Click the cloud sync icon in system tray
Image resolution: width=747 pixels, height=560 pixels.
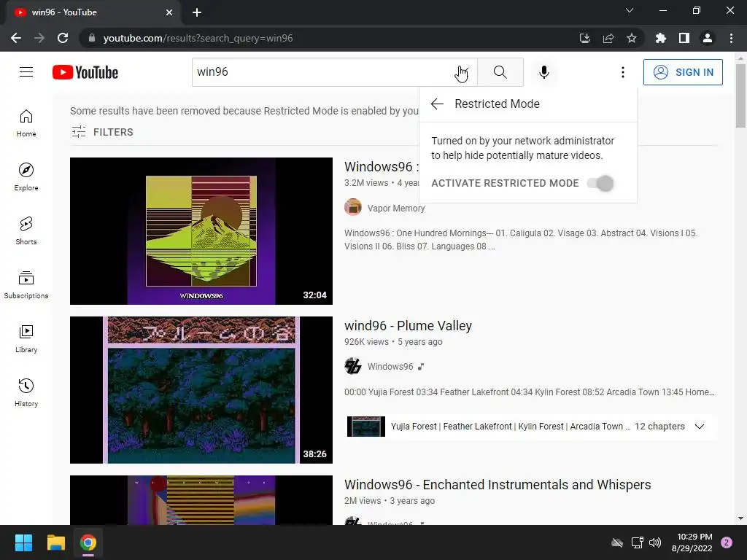617,542
